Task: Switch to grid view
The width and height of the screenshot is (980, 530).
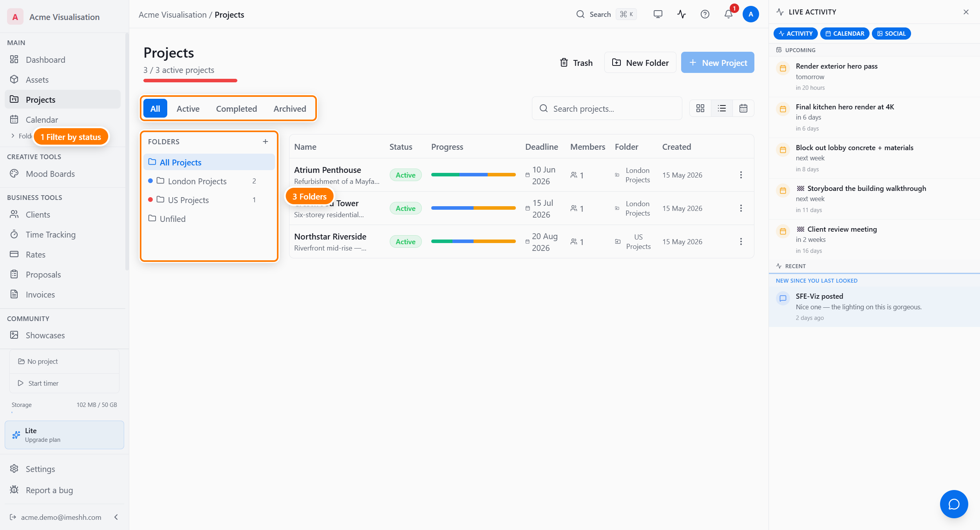Action: (x=700, y=108)
